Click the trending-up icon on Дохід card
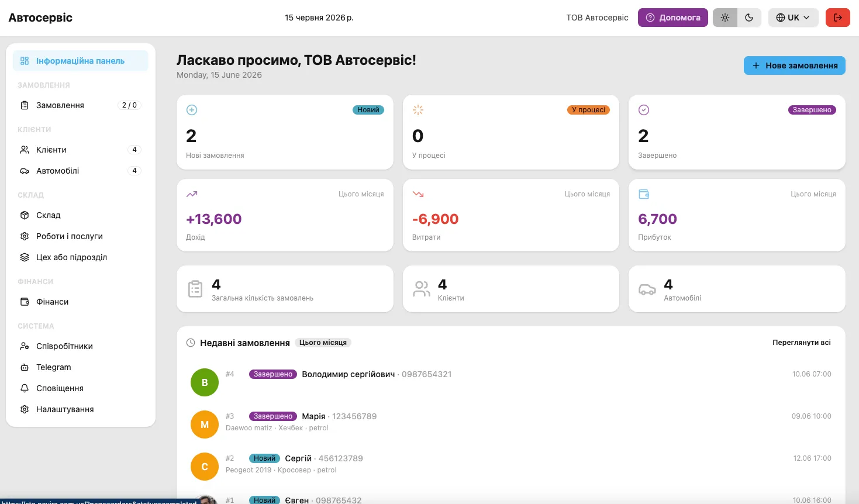This screenshot has width=859, height=504. (192, 194)
